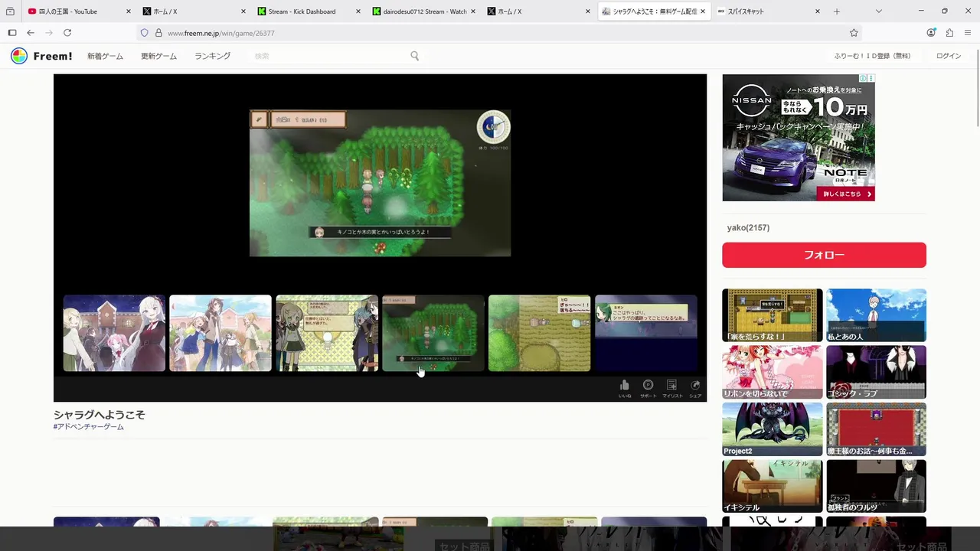Image resolution: width=980 pixels, height=551 pixels.
Task: Select yellow field map thumbnail
Action: [x=540, y=333]
